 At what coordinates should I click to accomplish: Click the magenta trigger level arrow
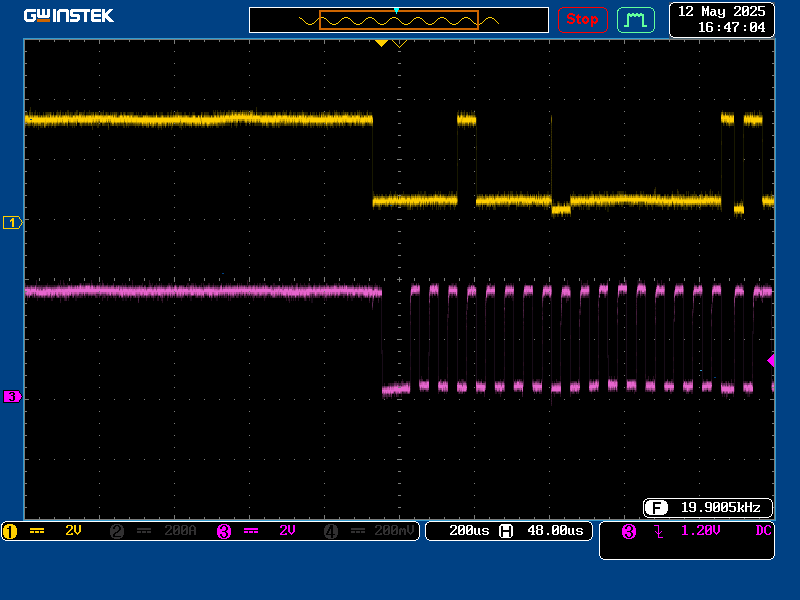(771, 361)
